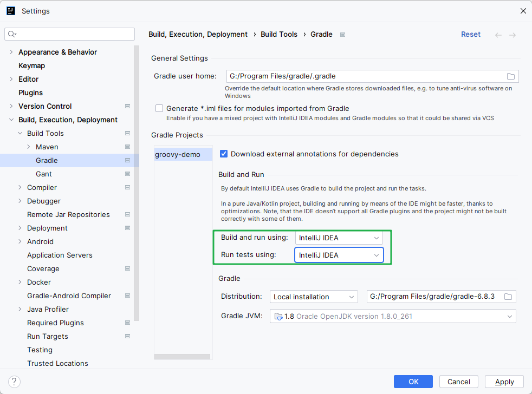The height and width of the screenshot is (394, 532).
Task: Click the search magnifier icon in settings search
Action: click(x=12, y=34)
